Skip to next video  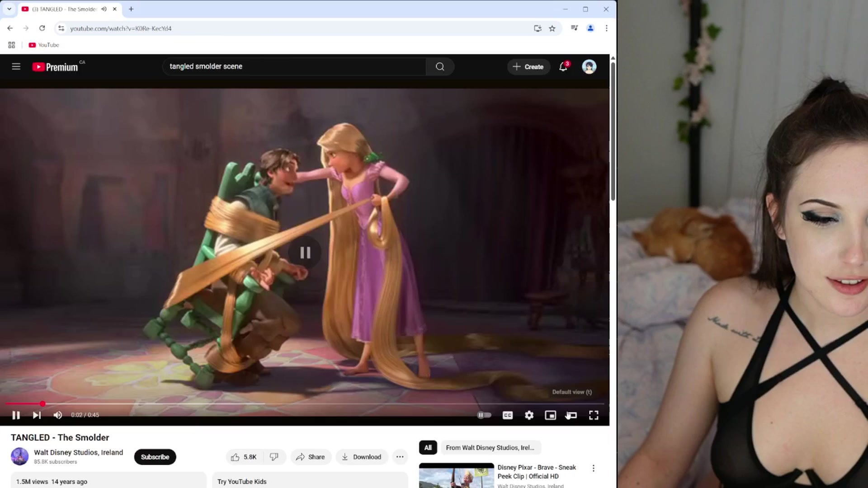37,415
